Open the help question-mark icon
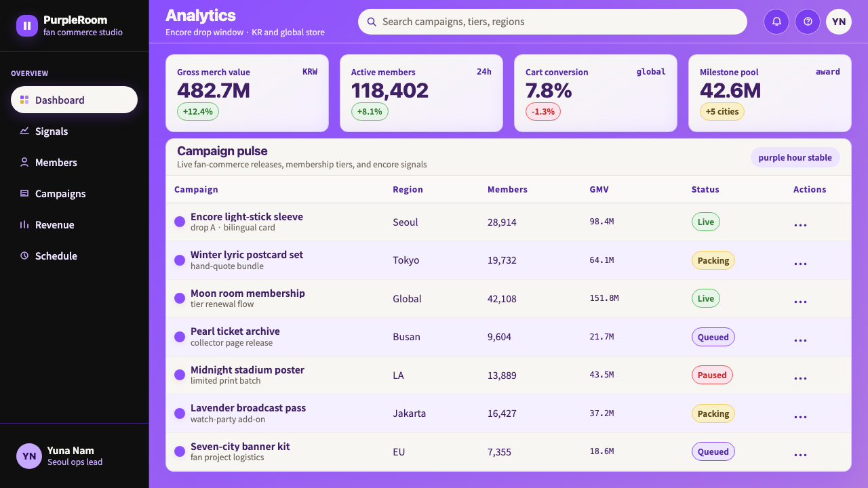Viewport: 868px width, 488px height. (x=808, y=22)
